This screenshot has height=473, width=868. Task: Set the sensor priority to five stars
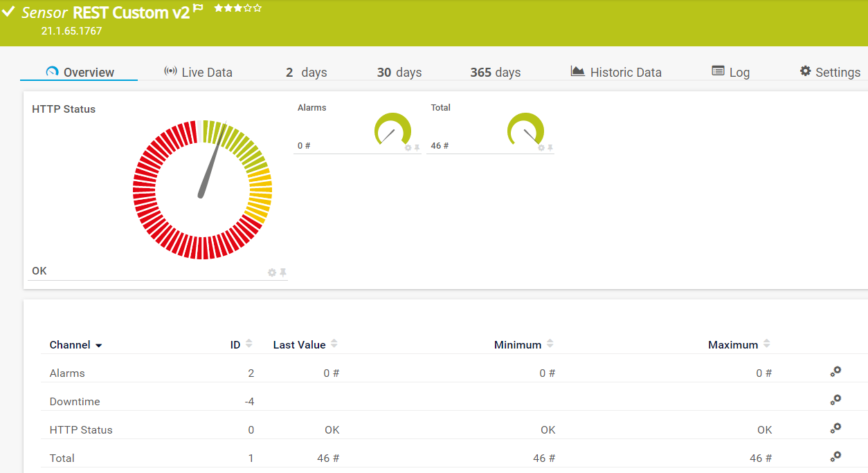point(257,8)
